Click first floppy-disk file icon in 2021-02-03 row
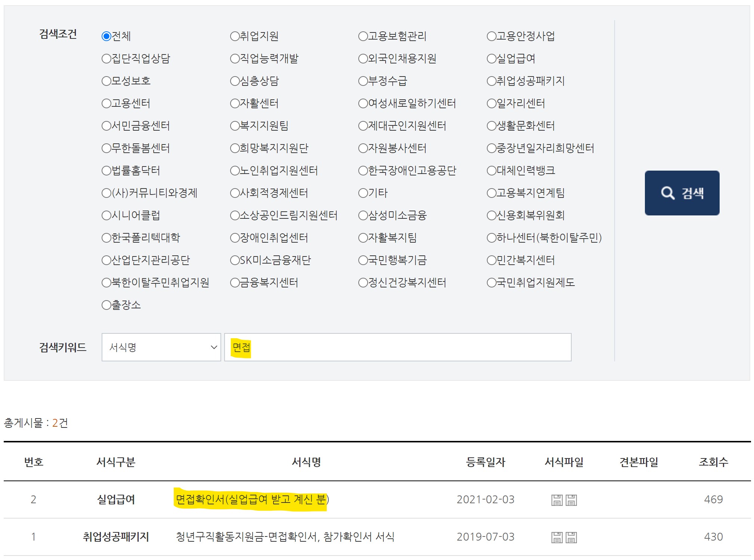The width and height of the screenshot is (754, 560). 557,500
